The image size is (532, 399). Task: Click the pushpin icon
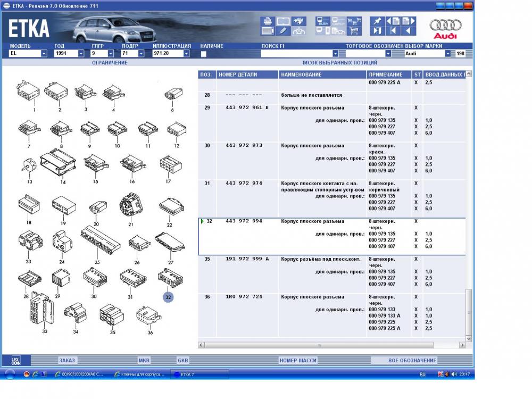(378, 21)
